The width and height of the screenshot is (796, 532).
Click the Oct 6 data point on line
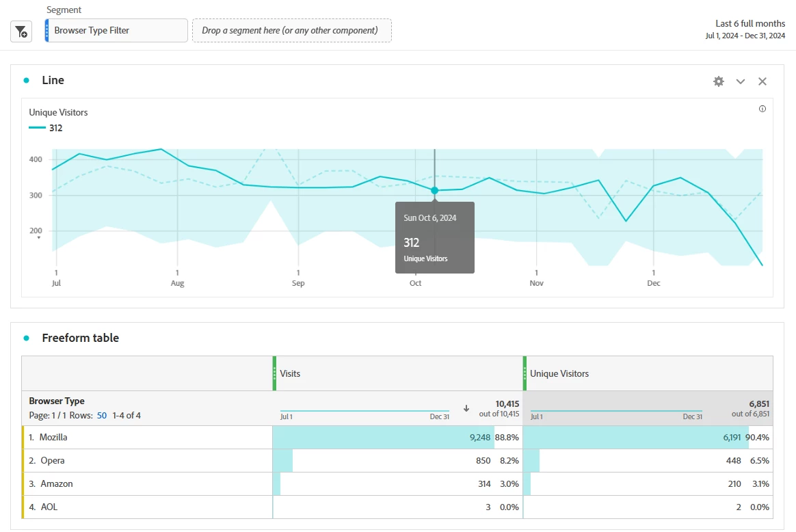[434, 190]
